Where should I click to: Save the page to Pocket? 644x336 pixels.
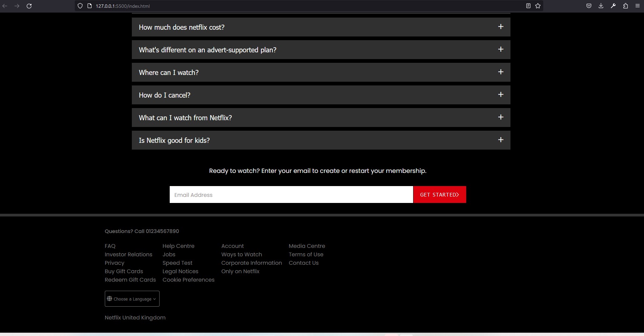[x=590, y=6]
